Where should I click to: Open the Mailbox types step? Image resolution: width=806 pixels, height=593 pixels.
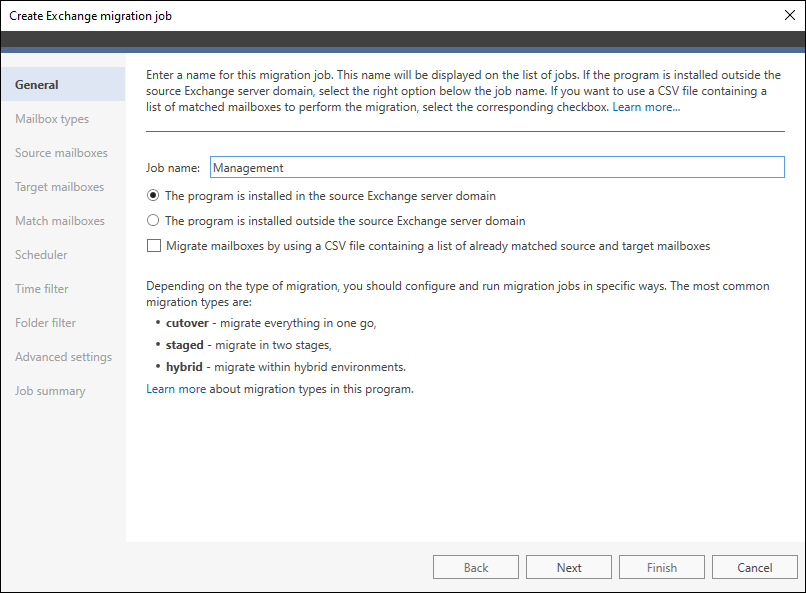[x=52, y=119]
